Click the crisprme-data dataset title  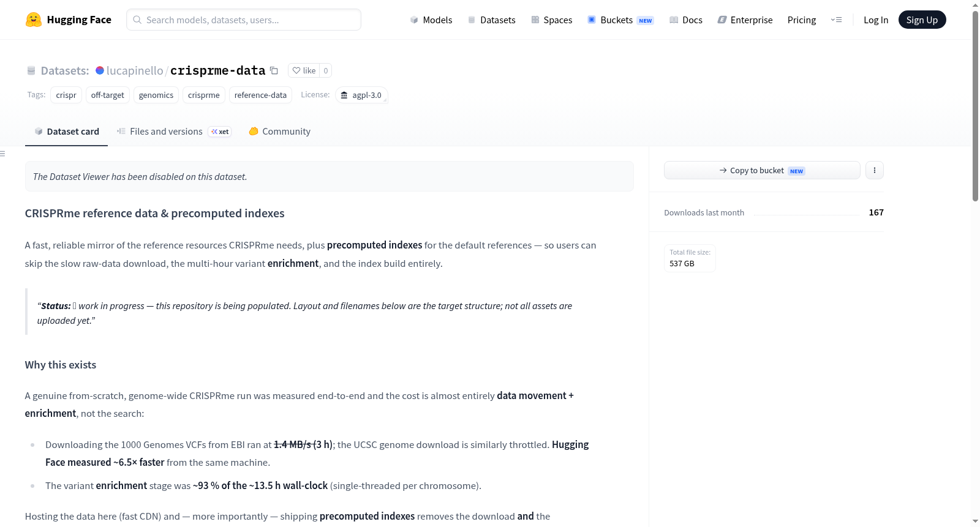(x=218, y=70)
